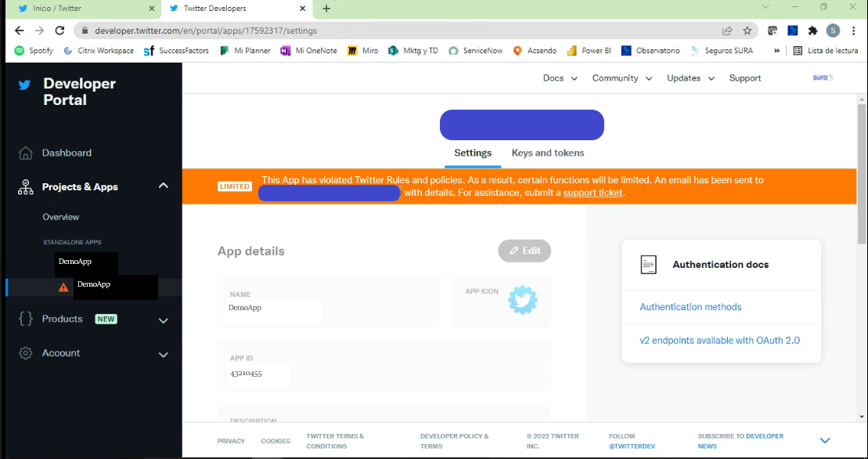The width and height of the screenshot is (868, 459).
Task: Switch to the Inicio / Twitter tab
Action: click(x=83, y=9)
